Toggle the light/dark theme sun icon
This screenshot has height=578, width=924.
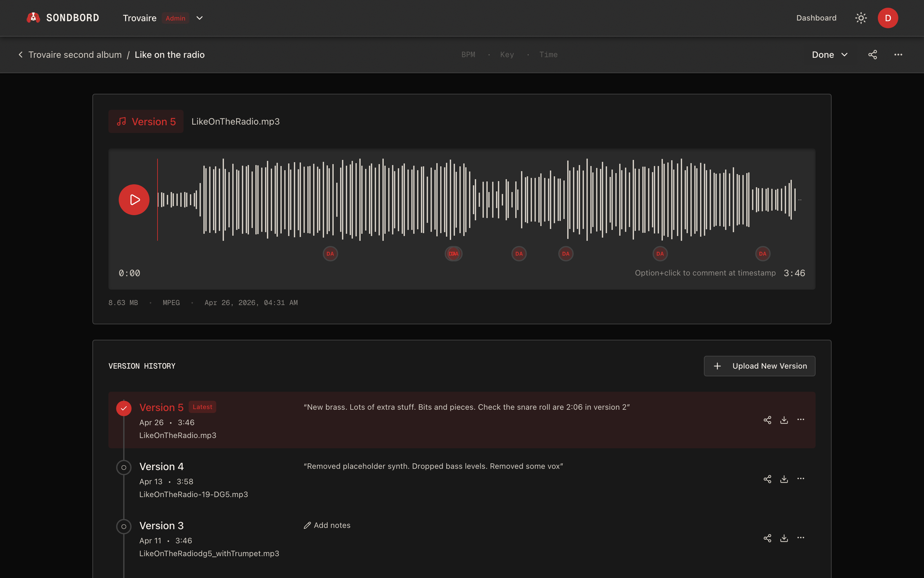[860, 18]
